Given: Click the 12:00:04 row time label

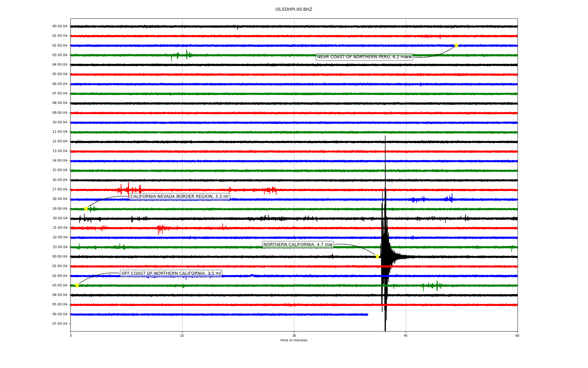Looking at the screenshot, I should coord(60,141).
